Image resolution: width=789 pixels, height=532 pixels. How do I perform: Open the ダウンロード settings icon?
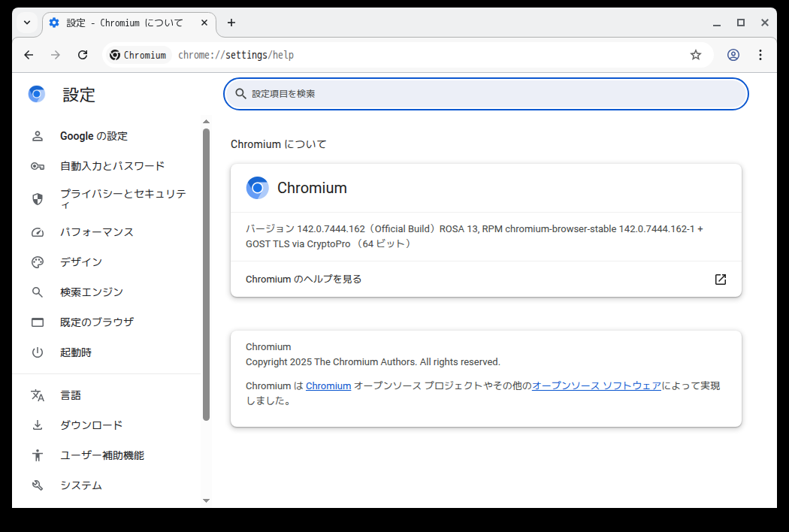point(38,425)
